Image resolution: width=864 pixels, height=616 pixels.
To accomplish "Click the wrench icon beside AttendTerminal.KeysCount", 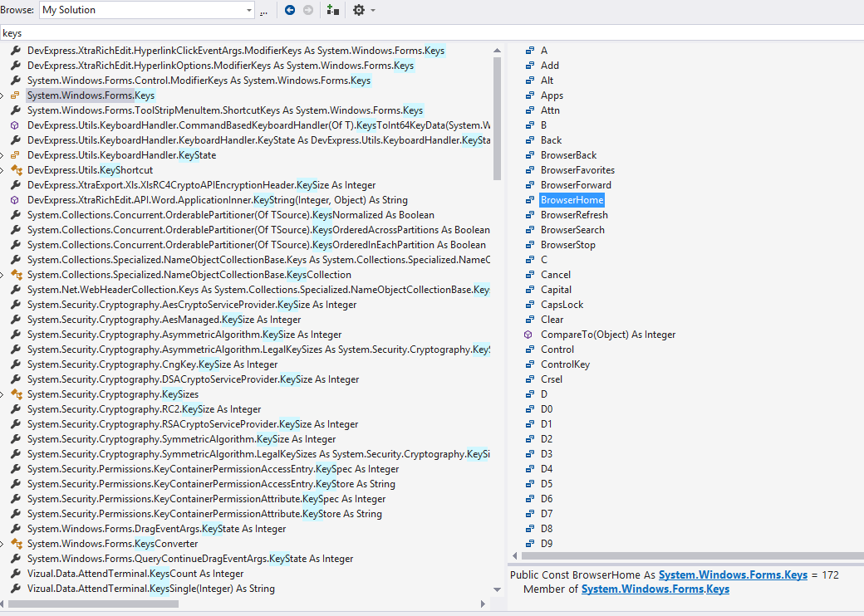I will [x=16, y=574].
